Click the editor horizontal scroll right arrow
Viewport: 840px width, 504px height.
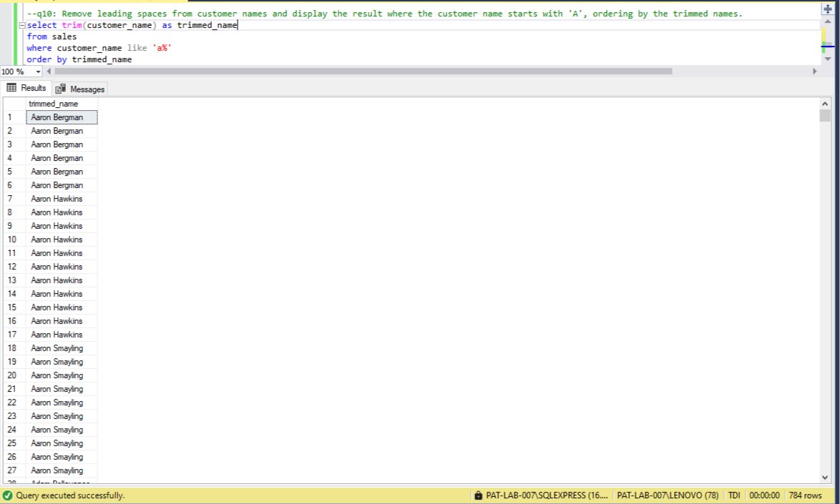tap(815, 71)
